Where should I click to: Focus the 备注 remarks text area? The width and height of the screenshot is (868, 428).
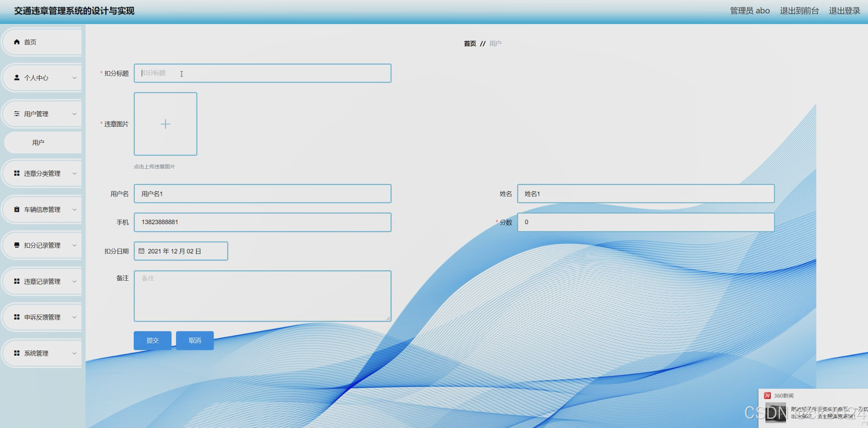point(262,296)
